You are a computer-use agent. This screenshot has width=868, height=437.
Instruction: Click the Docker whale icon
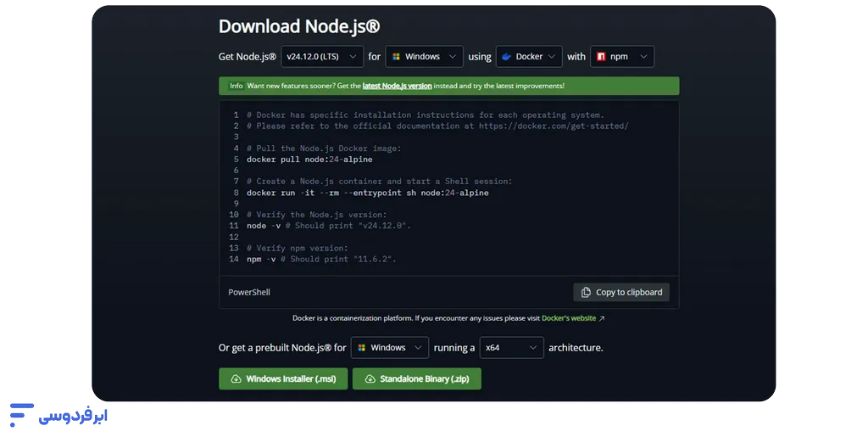506,57
